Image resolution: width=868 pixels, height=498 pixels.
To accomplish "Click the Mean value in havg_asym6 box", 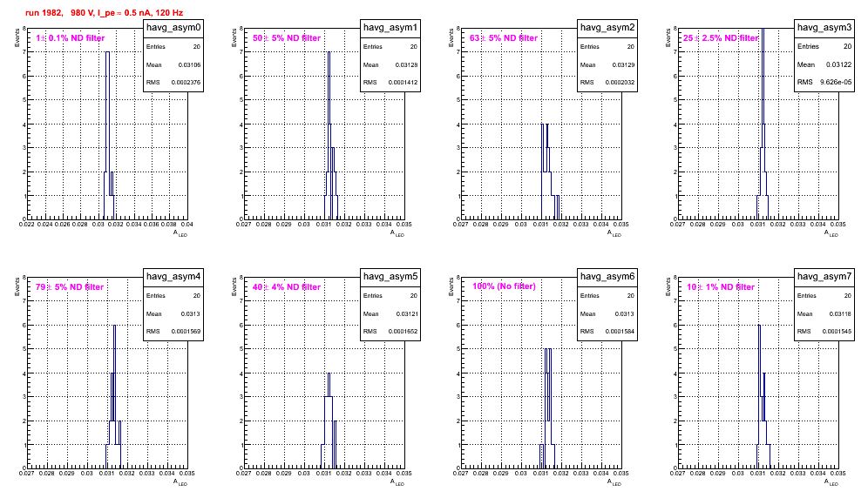I will (x=625, y=313).
